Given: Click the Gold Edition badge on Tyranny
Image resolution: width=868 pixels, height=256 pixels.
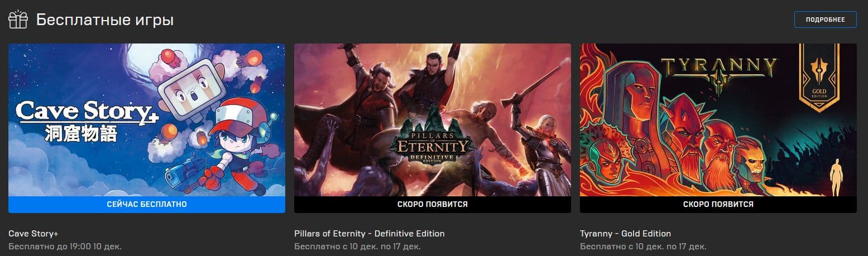Looking at the screenshot, I should pyautogui.click(x=819, y=75).
